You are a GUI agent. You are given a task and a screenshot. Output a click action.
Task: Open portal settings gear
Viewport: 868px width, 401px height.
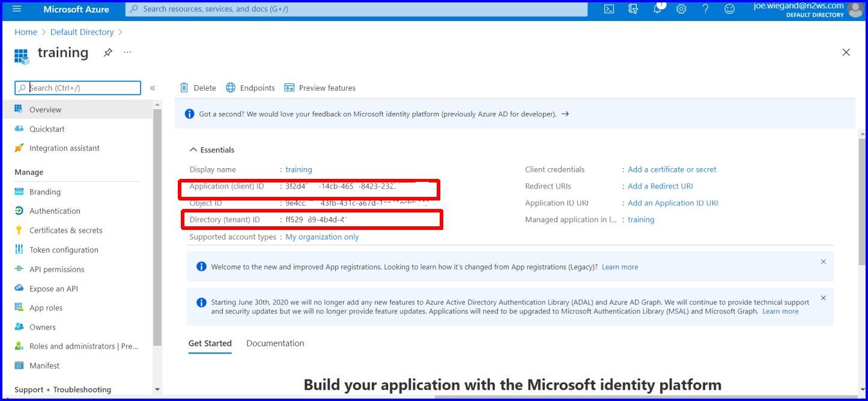681,9
